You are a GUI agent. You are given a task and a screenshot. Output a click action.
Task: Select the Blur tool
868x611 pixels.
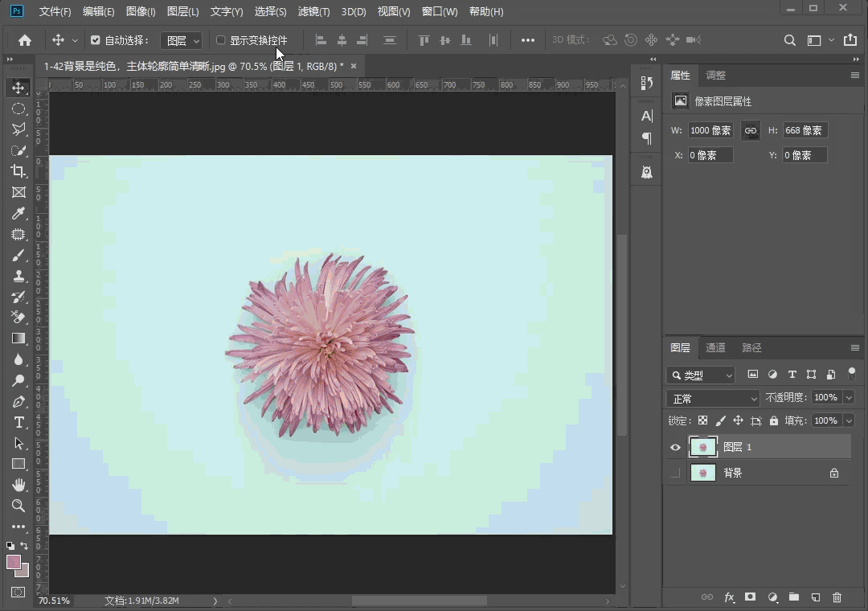click(18, 359)
